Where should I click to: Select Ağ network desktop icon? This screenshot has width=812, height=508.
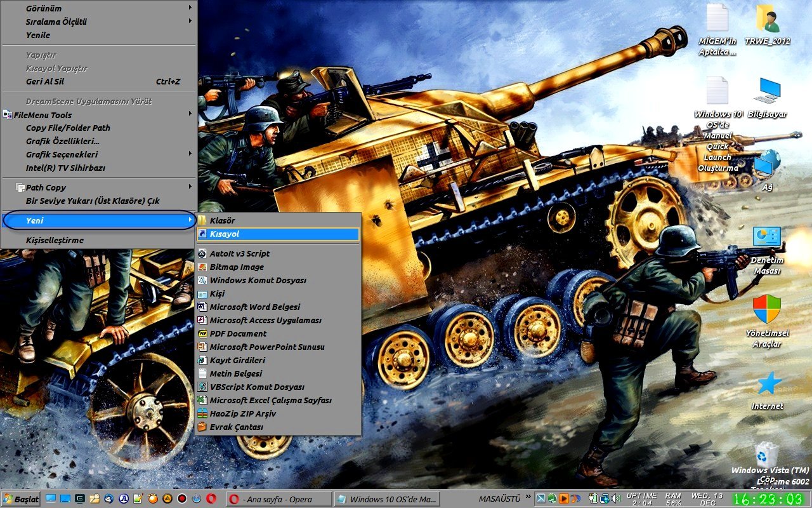click(x=768, y=171)
